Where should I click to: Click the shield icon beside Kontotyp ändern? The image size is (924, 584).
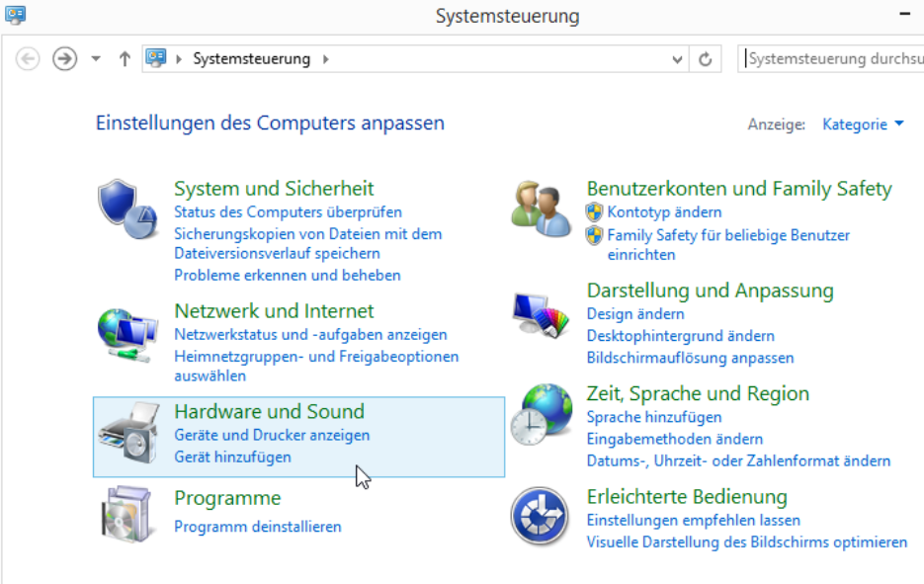595,212
